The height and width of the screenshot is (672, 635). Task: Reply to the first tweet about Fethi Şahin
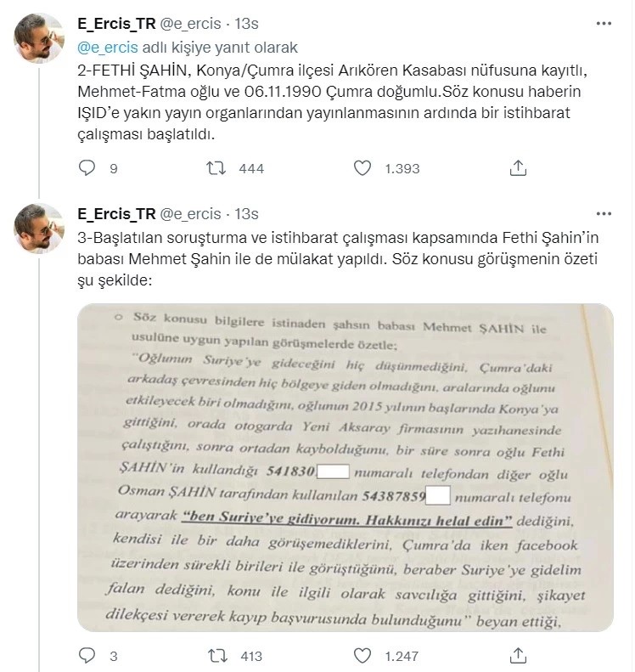(x=87, y=168)
